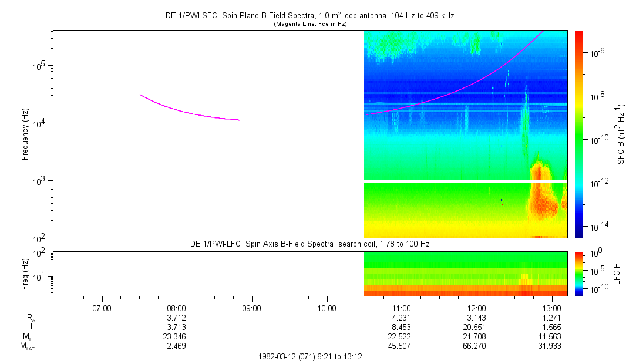The width and height of the screenshot is (636, 364).
Task: Click the DE 1/PWI-SFC plot title
Action: coord(309,16)
